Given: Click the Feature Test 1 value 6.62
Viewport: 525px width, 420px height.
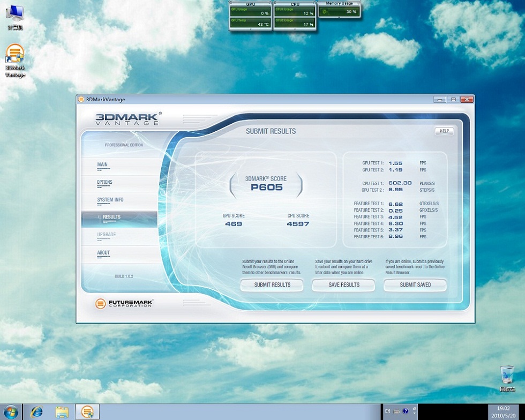Looking at the screenshot, I should [x=395, y=204].
